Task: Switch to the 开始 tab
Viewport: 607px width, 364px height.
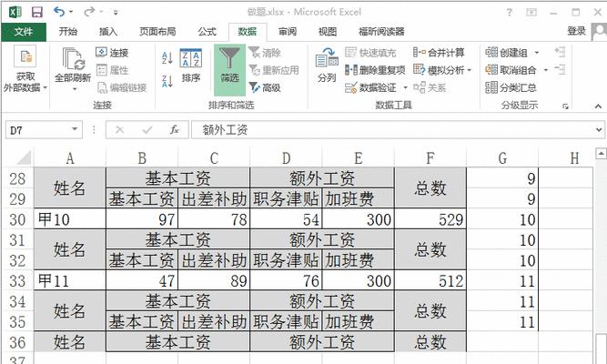Action: (x=67, y=31)
